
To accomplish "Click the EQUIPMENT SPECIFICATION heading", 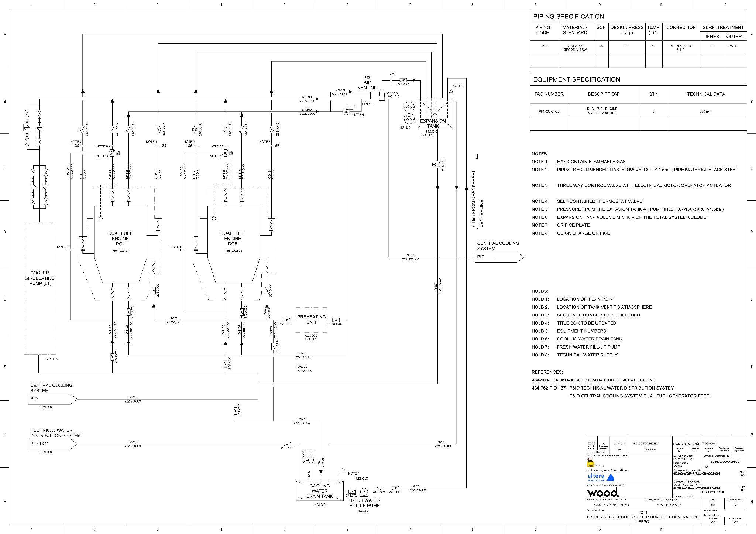I will [577, 79].
